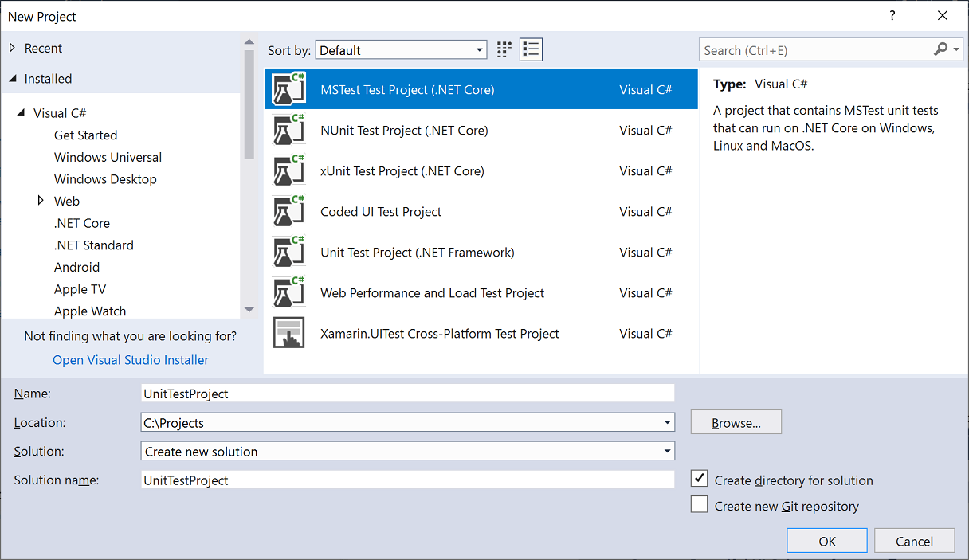Switch to medium icons list view
Viewport: 969px width, 560px height.
point(531,49)
